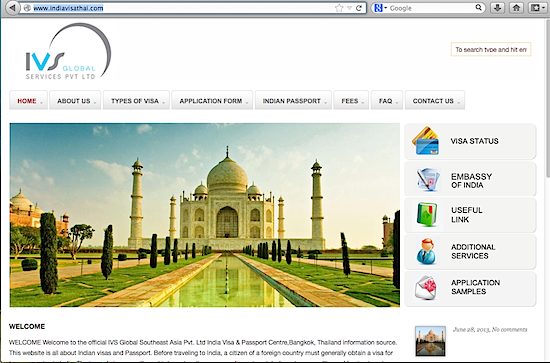This screenshot has height=363, width=550.
Task: Open the URL history dropdown arrow
Action: [349, 8]
